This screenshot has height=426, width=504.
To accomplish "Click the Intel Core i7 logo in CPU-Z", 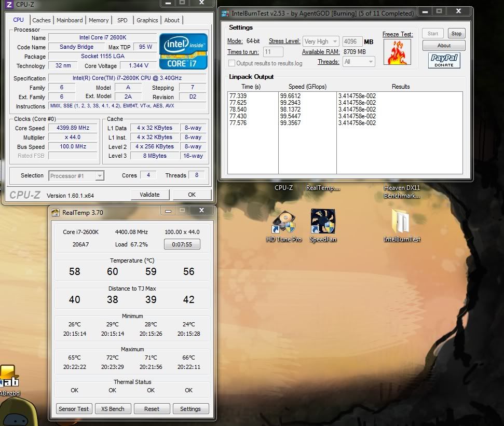I will tap(183, 51).
